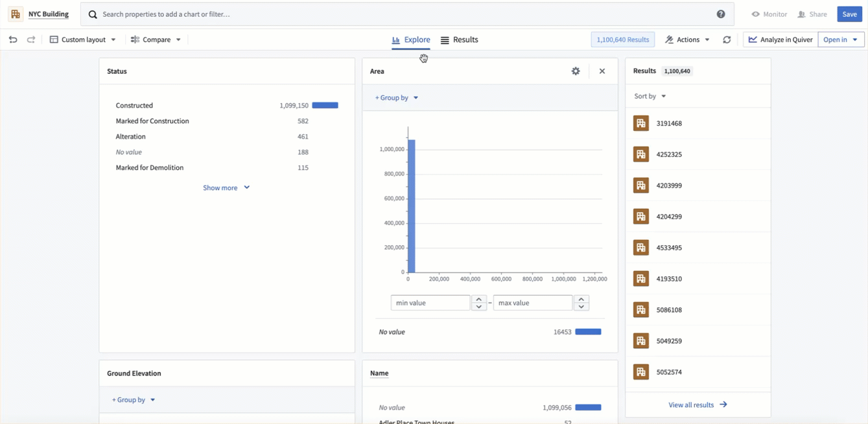Open Area chart settings gear
Viewport: 868px width, 424px height.
click(576, 71)
